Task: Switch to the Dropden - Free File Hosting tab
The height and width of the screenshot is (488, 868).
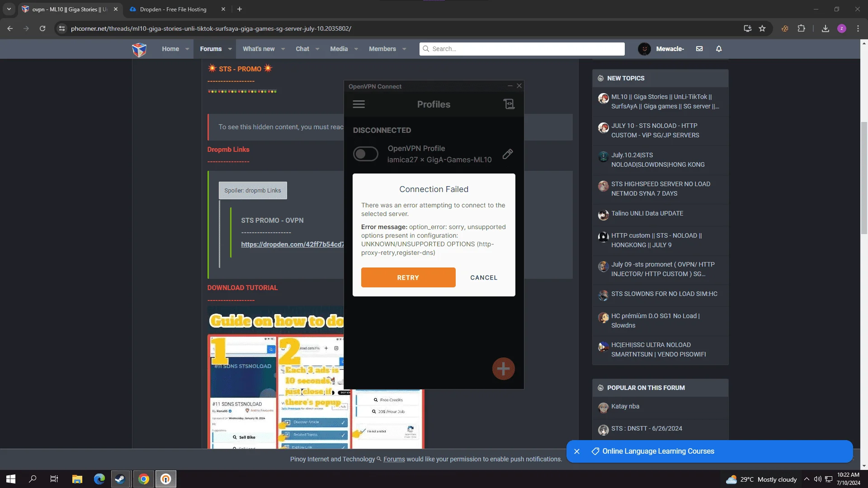Action: [x=173, y=9]
